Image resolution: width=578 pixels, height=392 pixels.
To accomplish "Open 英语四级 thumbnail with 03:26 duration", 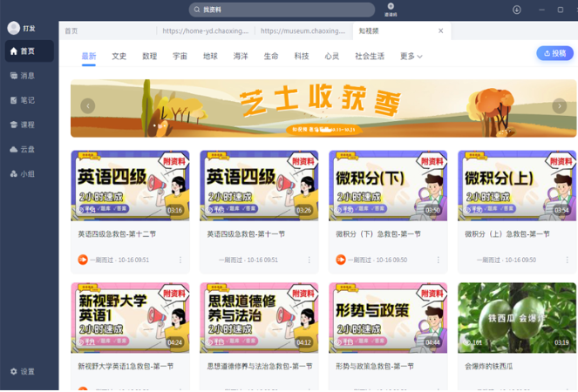I will tap(259, 186).
